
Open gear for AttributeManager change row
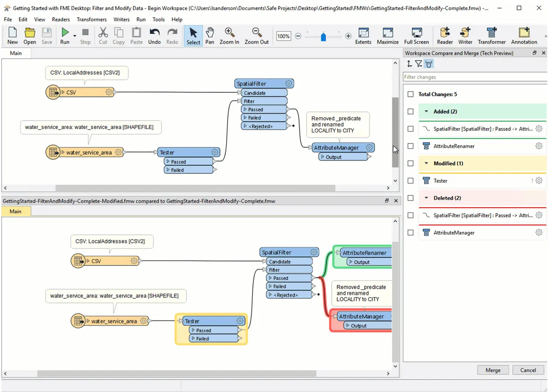click(539, 233)
